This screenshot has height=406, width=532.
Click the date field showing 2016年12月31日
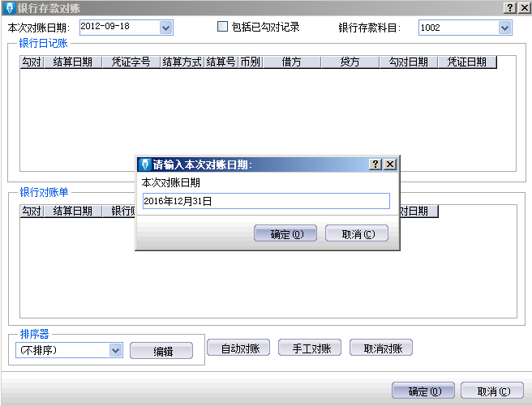point(266,201)
